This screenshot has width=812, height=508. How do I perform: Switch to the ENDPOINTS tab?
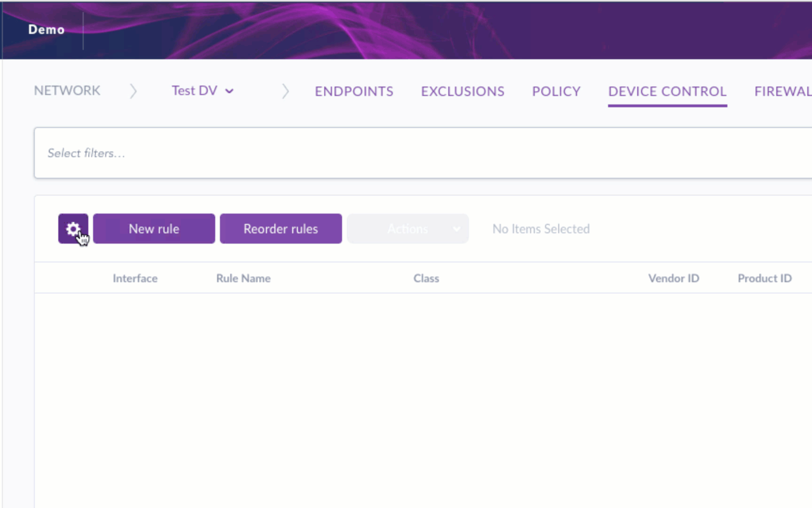tap(354, 91)
